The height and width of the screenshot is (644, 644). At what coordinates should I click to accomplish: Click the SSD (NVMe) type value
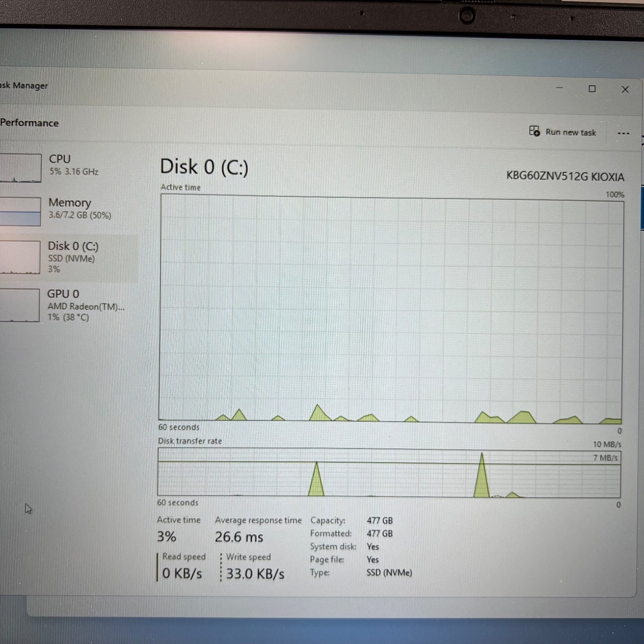(389, 573)
